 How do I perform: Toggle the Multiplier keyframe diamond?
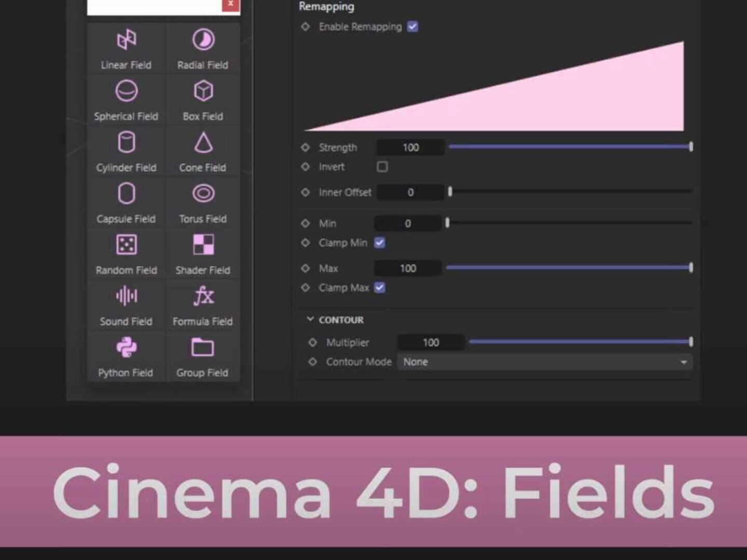pyautogui.click(x=312, y=343)
